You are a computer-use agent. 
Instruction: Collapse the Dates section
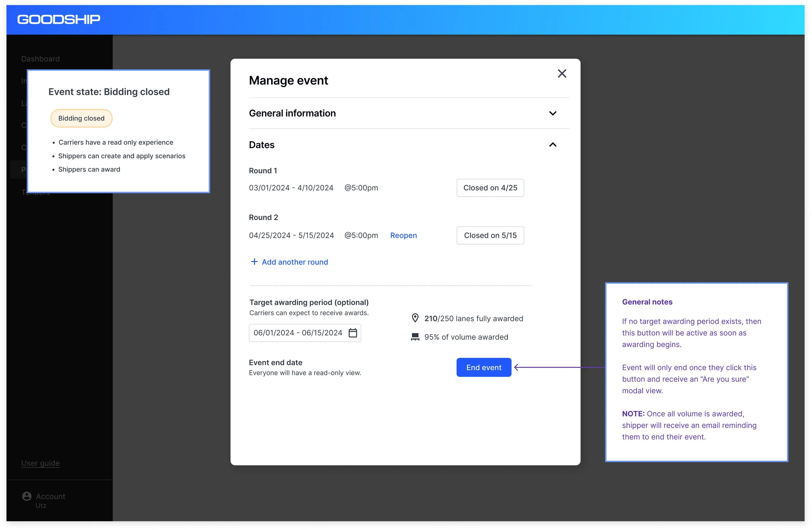[x=552, y=145]
